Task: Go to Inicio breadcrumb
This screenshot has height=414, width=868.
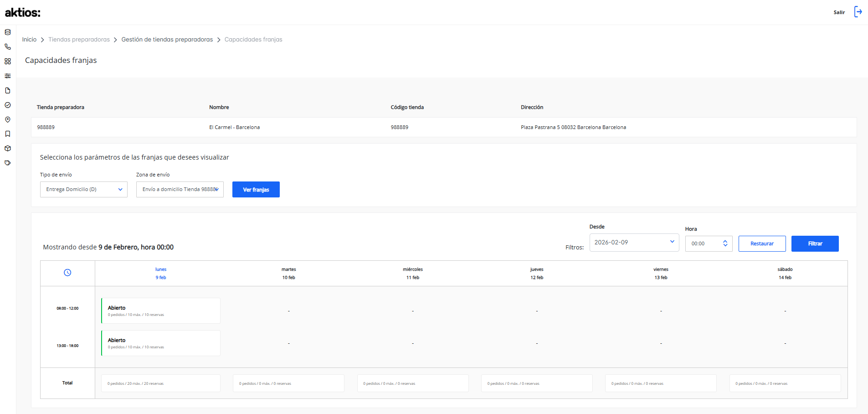Action: 29,40
